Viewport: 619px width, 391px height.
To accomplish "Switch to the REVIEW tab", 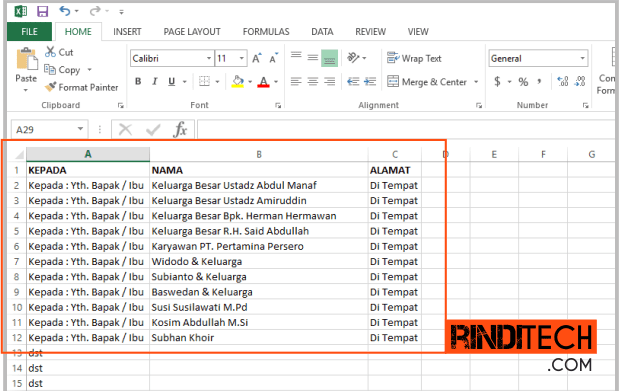I will pos(370,32).
